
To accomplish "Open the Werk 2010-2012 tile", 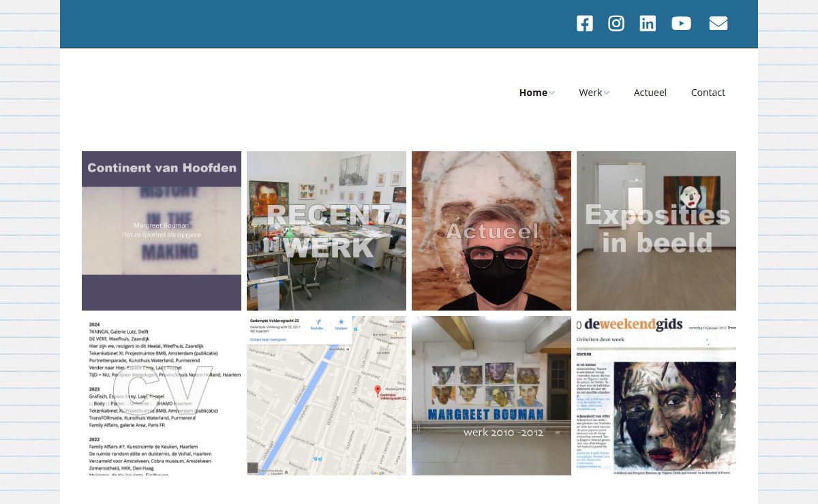I will click(491, 396).
